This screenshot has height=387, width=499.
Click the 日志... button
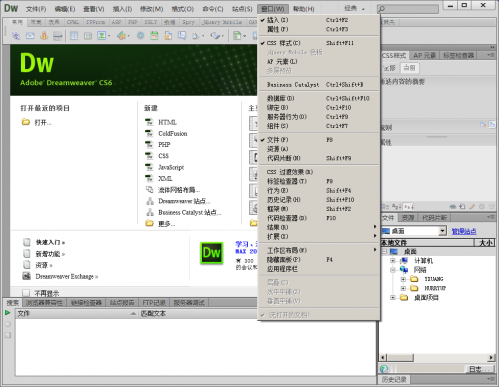[x=480, y=369]
